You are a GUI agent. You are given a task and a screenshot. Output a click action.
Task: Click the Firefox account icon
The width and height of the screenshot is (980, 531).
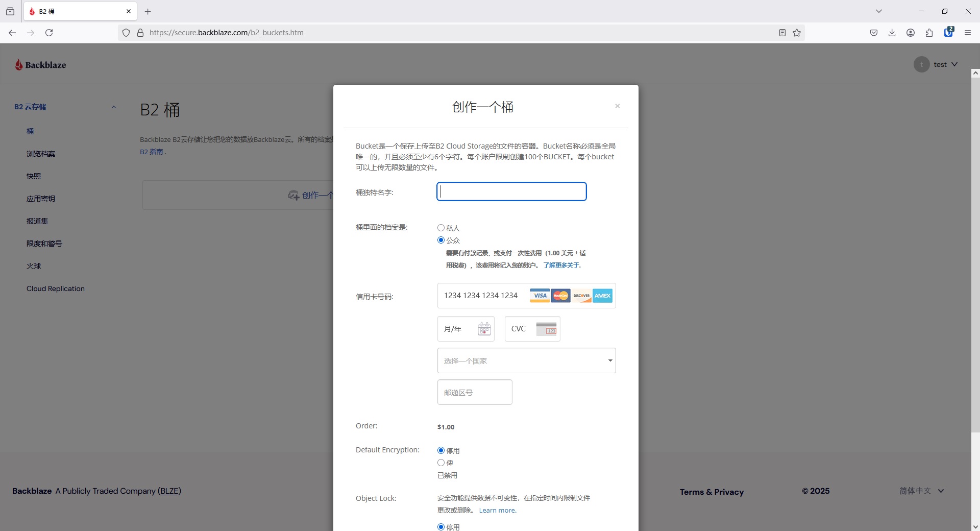[x=910, y=33]
